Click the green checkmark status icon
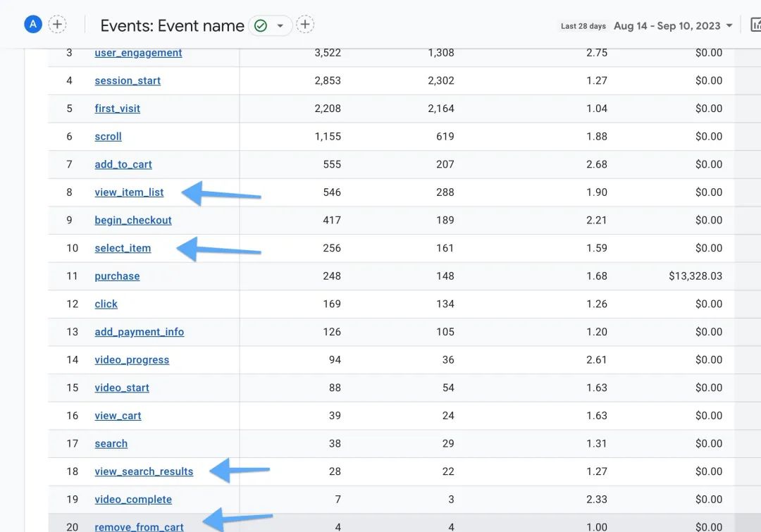This screenshot has width=761, height=532. pyautogui.click(x=261, y=26)
